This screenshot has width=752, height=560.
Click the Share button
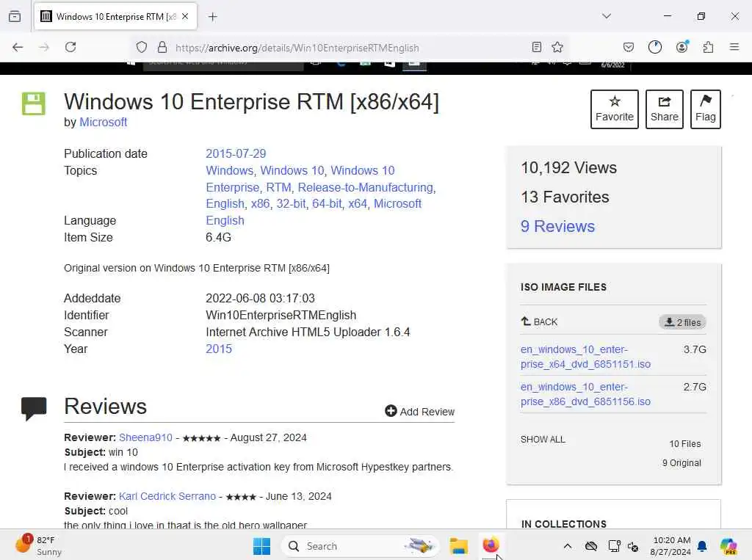(664, 109)
